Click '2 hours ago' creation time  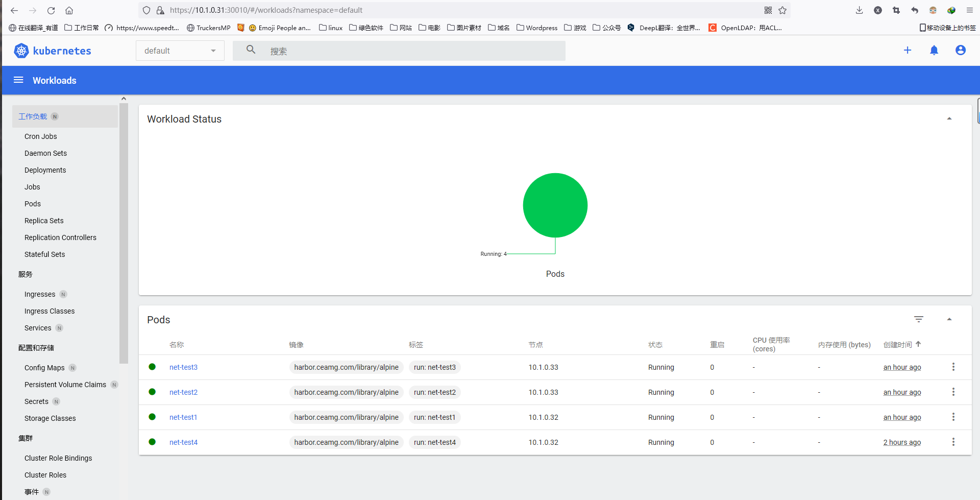pos(902,442)
